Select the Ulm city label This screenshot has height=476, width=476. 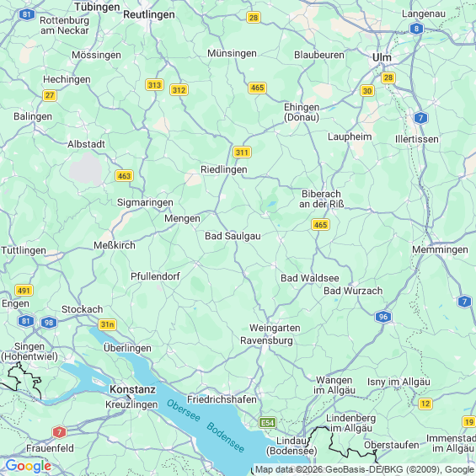click(x=382, y=57)
